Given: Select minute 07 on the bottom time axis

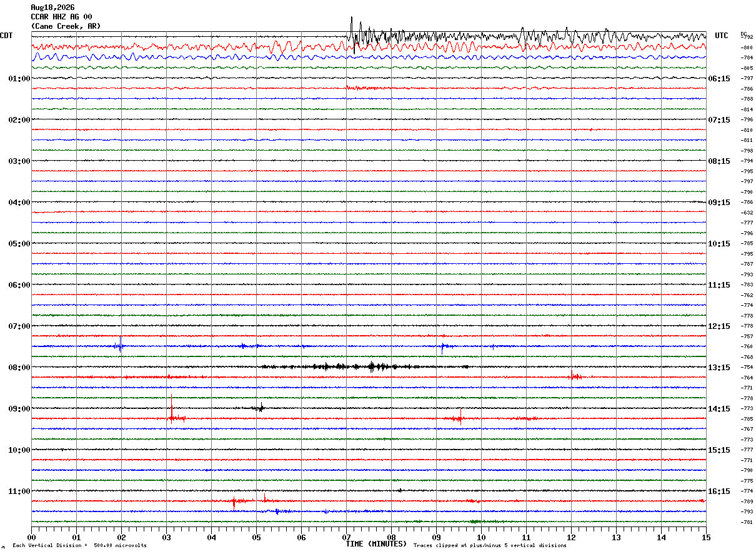Looking at the screenshot, I should 346,537.
